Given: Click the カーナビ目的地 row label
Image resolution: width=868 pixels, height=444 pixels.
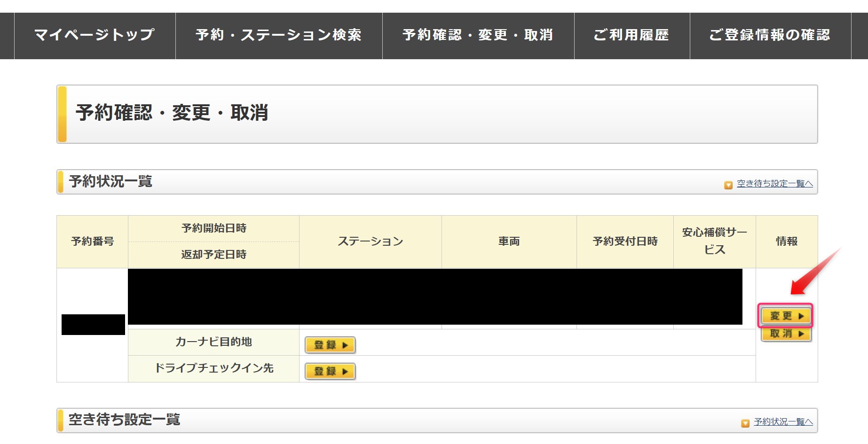Looking at the screenshot, I should point(214,342).
